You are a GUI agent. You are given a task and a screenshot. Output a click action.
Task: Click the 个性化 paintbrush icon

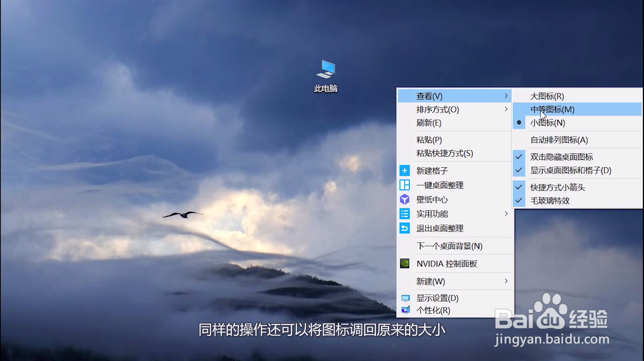click(406, 310)
